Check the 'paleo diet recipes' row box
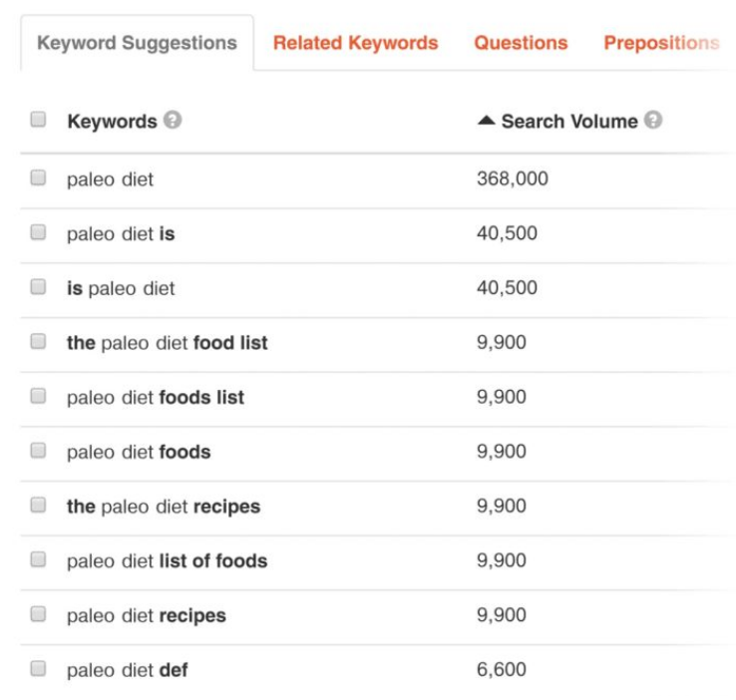 click(x=38, y=613)
